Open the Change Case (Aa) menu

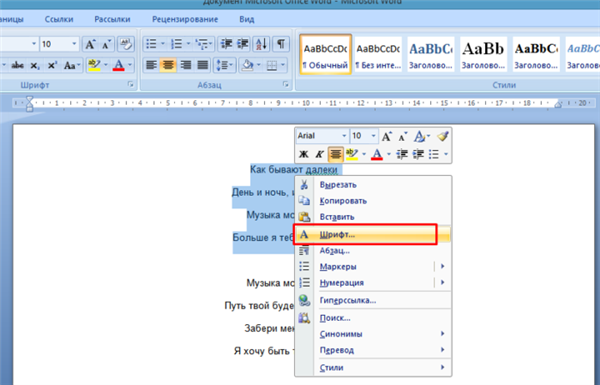click(x=72, y=65)
